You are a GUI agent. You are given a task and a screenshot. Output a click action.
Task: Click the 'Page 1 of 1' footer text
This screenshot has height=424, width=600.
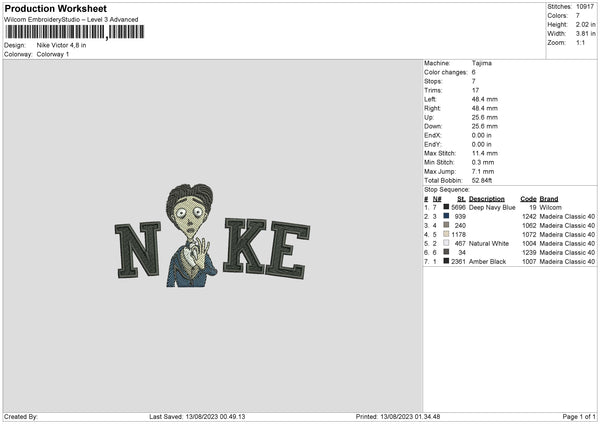pyautogui.click(x=579, y=417)
